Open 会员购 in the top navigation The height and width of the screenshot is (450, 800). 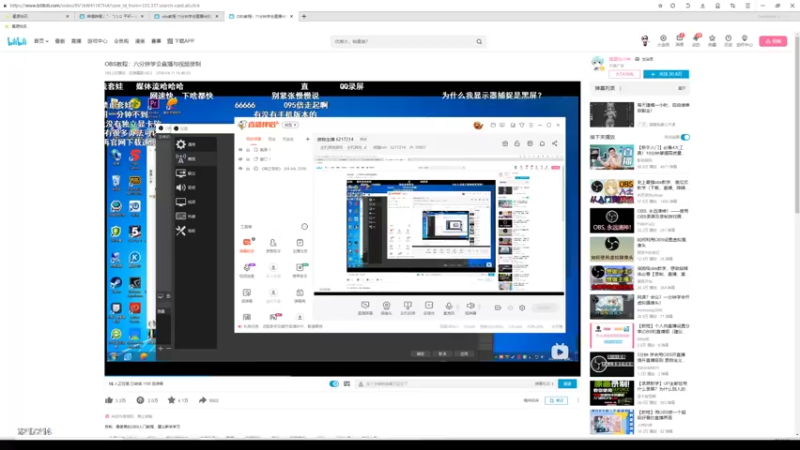(121, 41)
